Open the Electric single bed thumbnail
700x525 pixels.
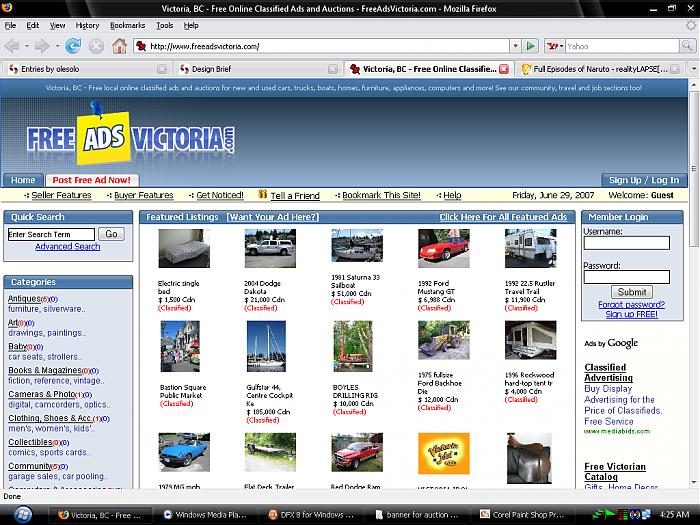pyautogui.click(x=184, y=248)
